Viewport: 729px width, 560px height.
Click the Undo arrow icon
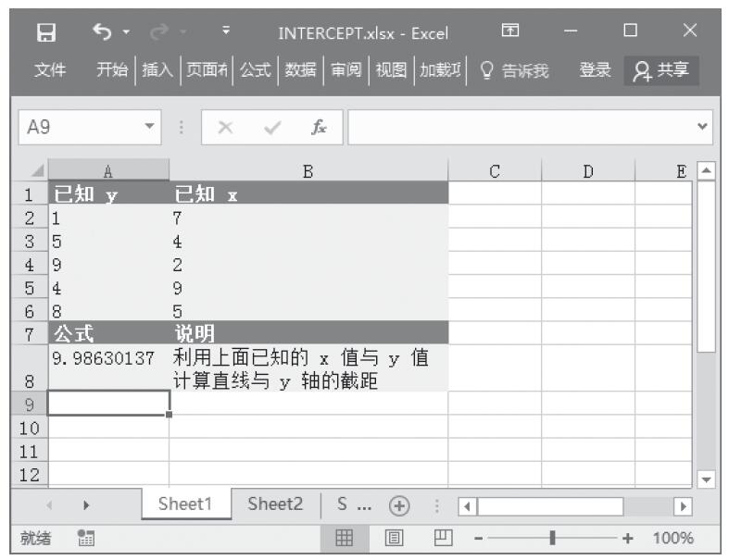pyautogui.click(x=101, y=32)
